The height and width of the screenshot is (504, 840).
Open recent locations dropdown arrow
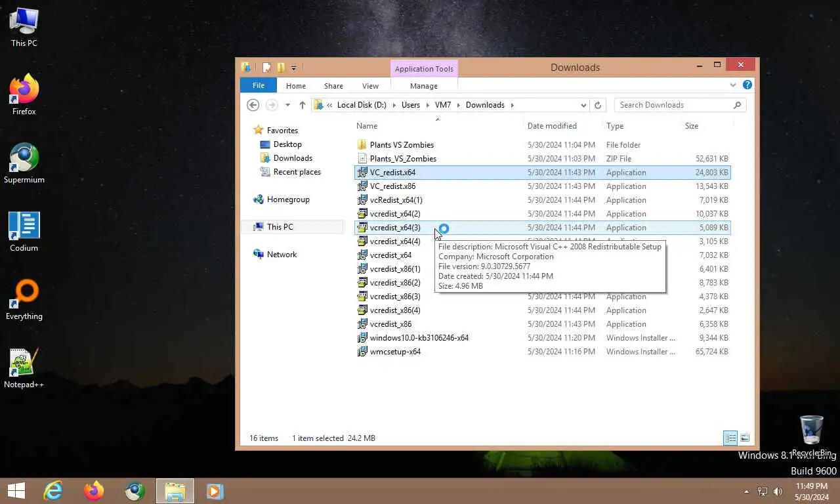pyautogui.click(x=287, y=105)
